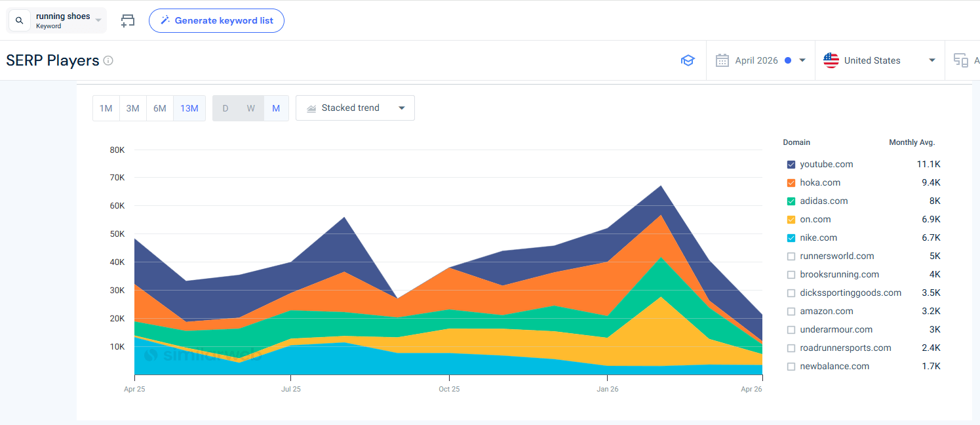Viewport: 980px width, 425px height.
Task: Check roadrunnersports.com domain
Action: click(791, 348)
